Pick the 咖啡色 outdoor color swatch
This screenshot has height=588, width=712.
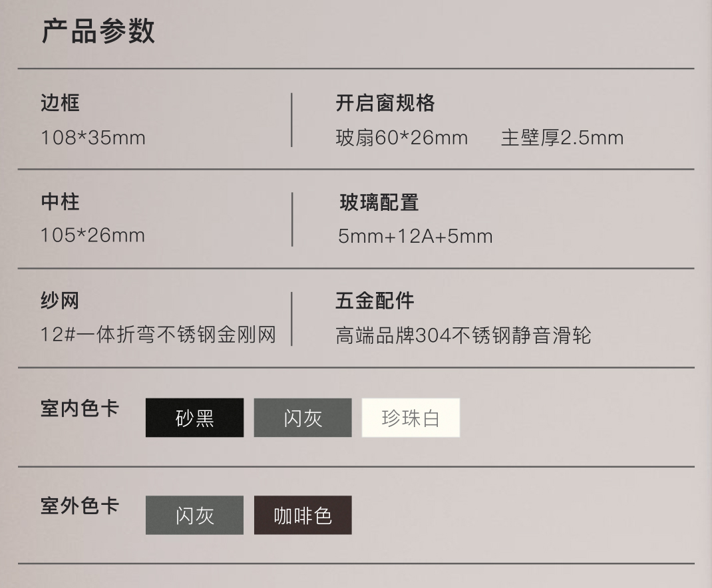302,515
